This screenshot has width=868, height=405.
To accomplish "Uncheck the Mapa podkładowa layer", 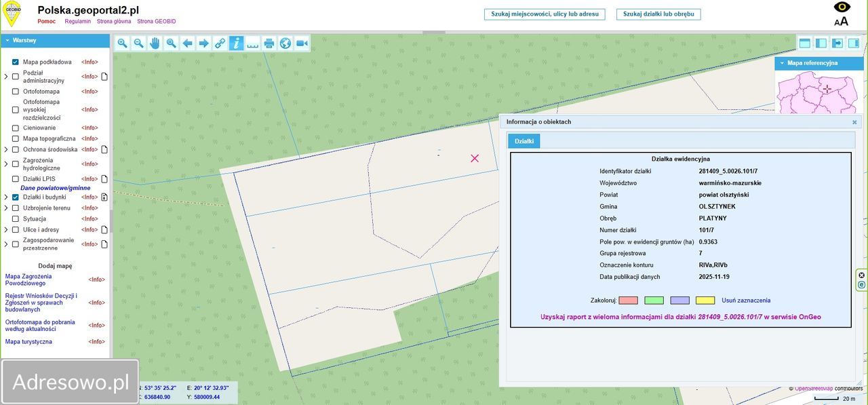I will coord(16,62).
